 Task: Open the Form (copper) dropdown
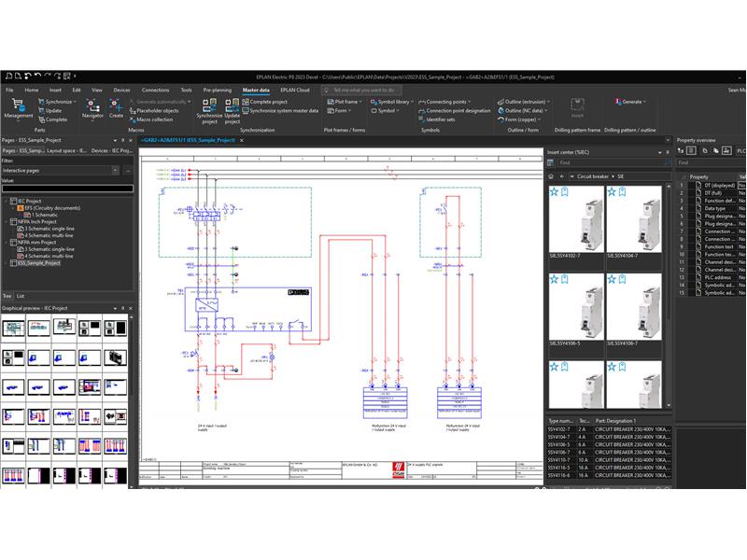519,119
